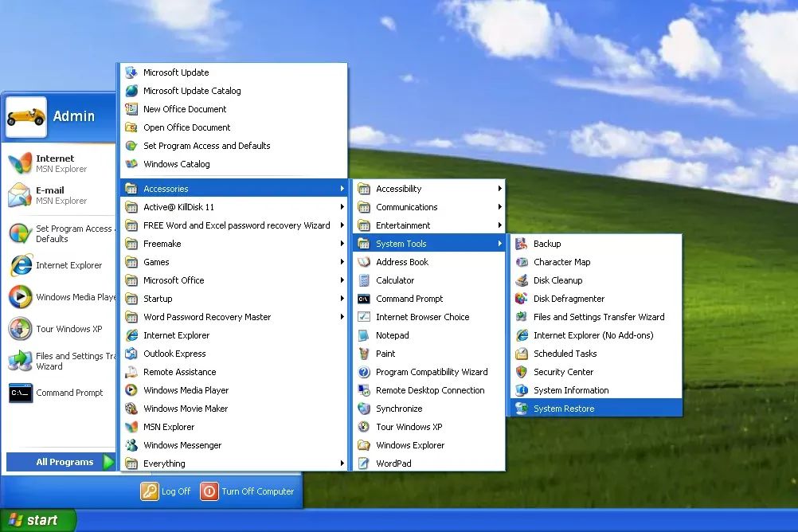Image resolution: width=798 pixels, height=532 pixels.
Task: Select the Accessories menu entry
Action: pyautogui.click(x=234, y=189)
